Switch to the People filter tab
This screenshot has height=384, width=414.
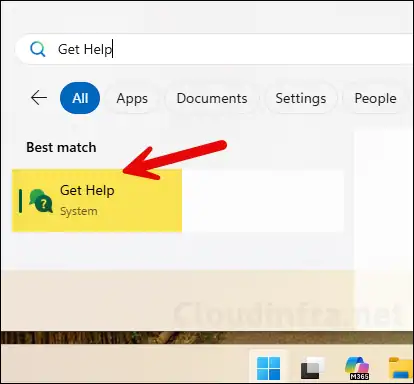coord(375,98)
